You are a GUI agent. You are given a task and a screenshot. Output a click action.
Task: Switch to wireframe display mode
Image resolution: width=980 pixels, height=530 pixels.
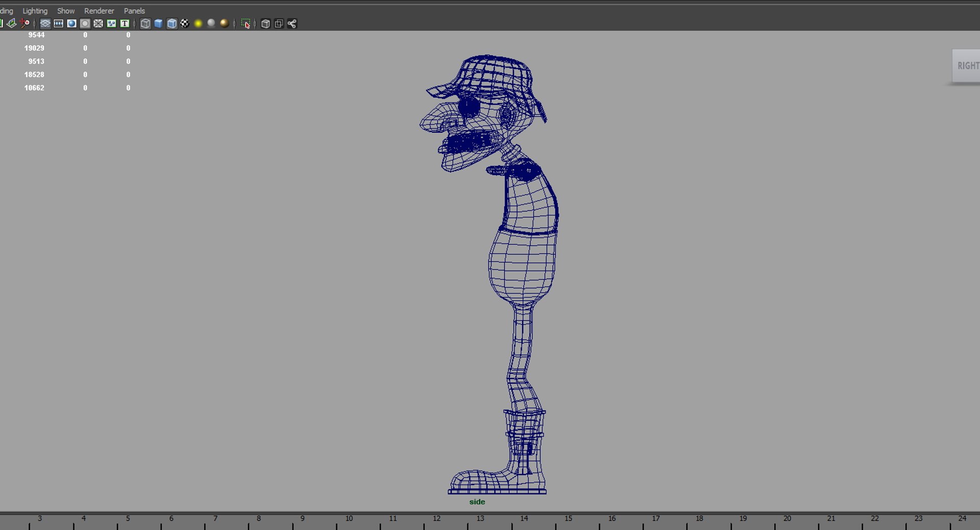[x=145, y=23]
